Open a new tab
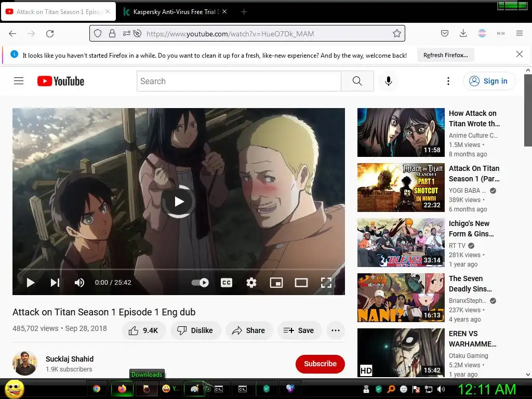The image size is (532, 399). point(244,12)
